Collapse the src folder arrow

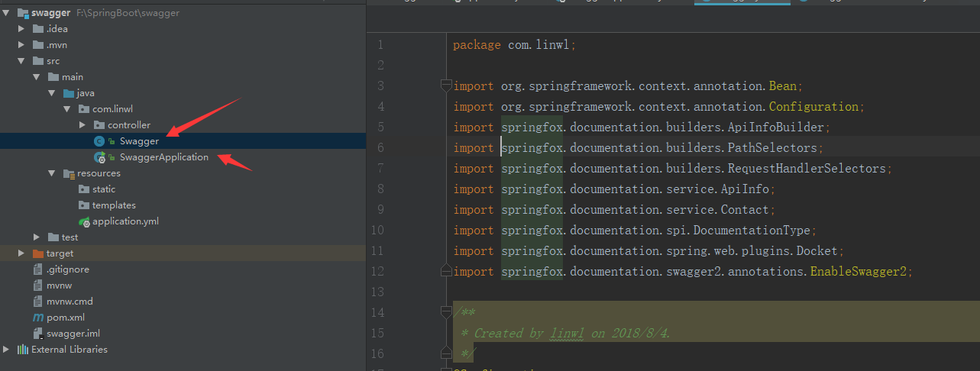(22, 61)
